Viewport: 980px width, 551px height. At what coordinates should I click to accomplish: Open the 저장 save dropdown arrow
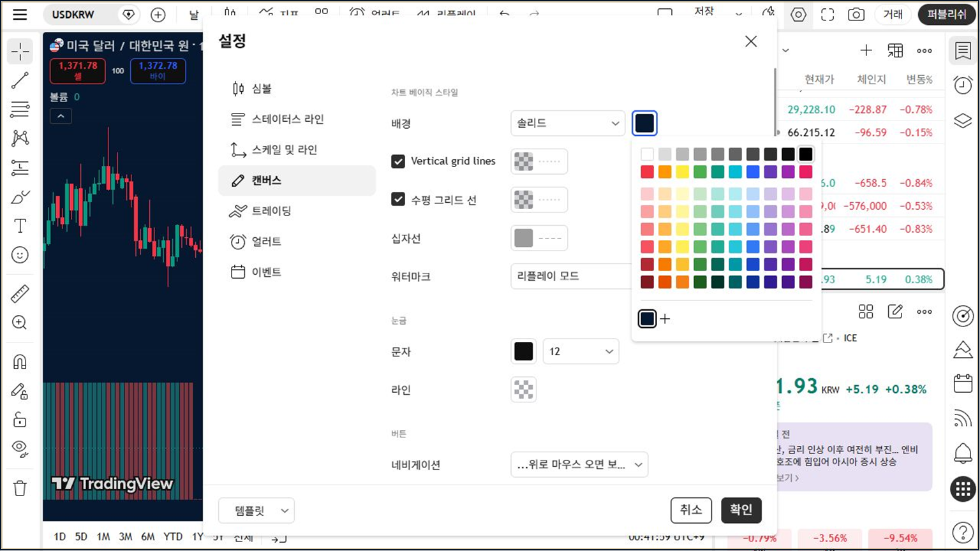tap(739, 15)
